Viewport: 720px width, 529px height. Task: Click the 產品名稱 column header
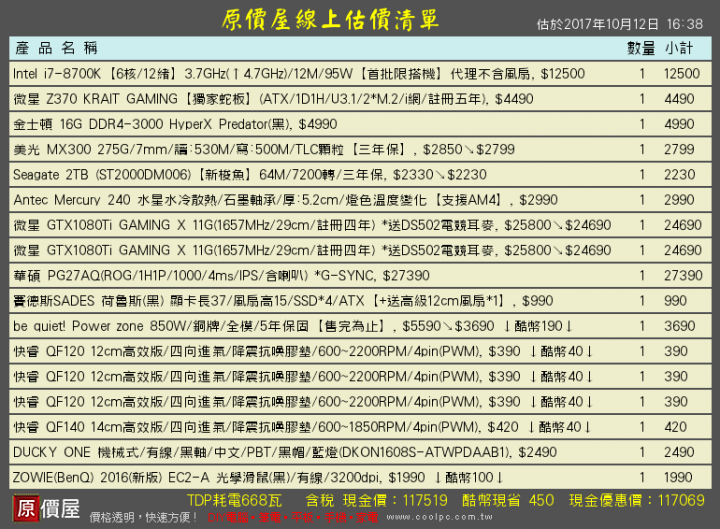click(x=56, y=48)
